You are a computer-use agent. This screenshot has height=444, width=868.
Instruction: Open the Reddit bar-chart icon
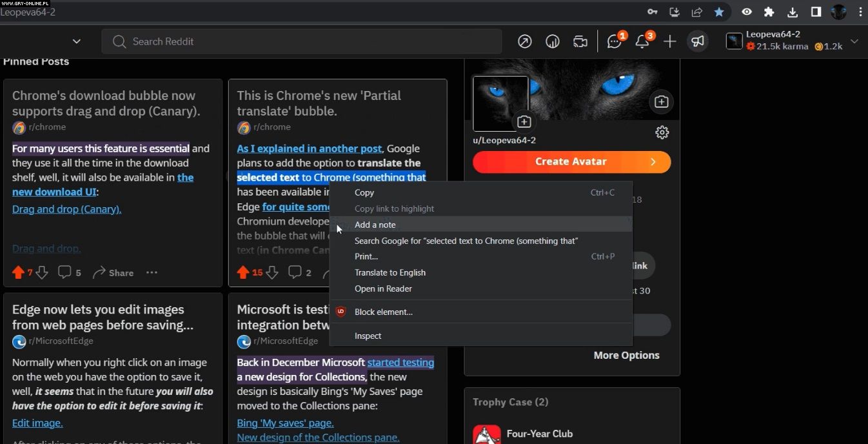click(x=553, y=41)
